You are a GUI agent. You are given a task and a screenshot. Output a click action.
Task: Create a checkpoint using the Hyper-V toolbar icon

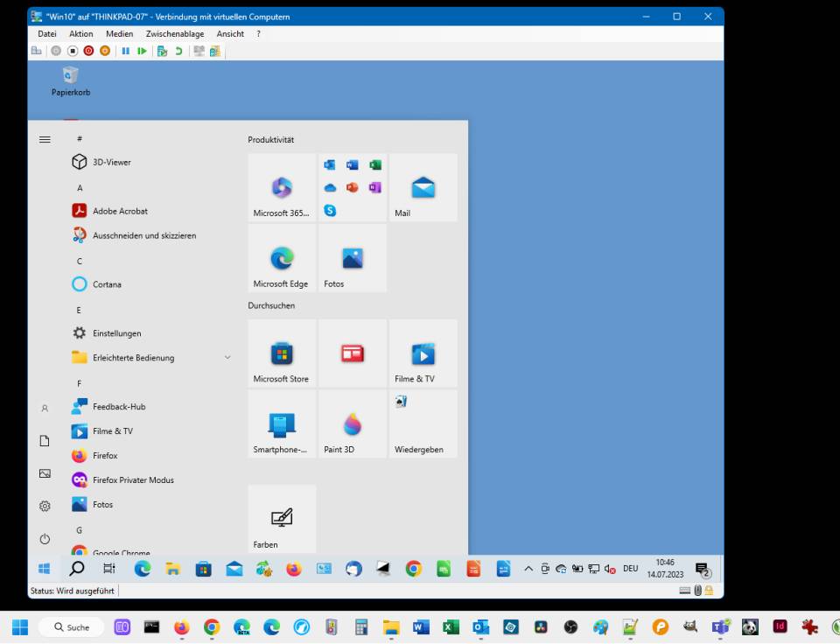pyautogui.click(x=162, y=52)
